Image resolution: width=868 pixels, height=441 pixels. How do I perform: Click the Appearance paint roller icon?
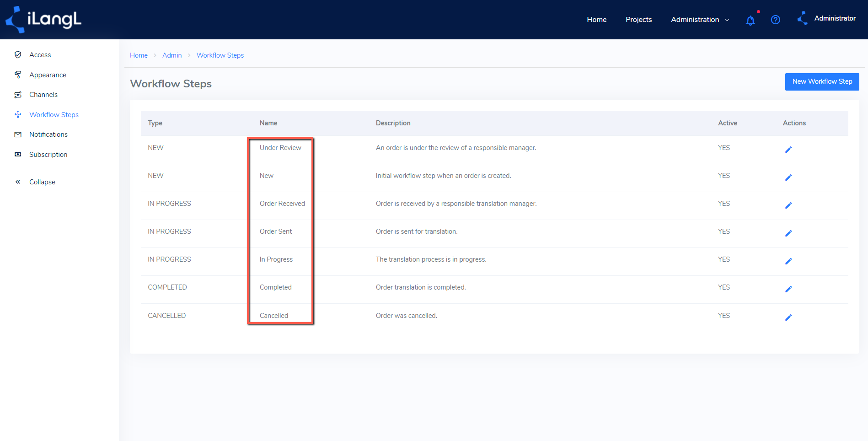coord(18,75)
